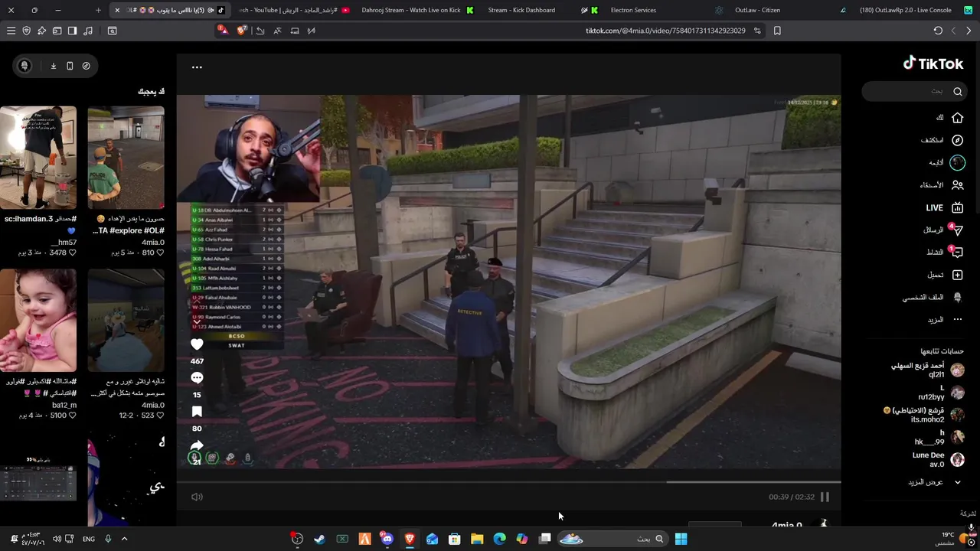The width and height of the screenshot is (980, 551).
Task: Click the phone device icon in floating toolbar
Action: [x=70, y=66]
